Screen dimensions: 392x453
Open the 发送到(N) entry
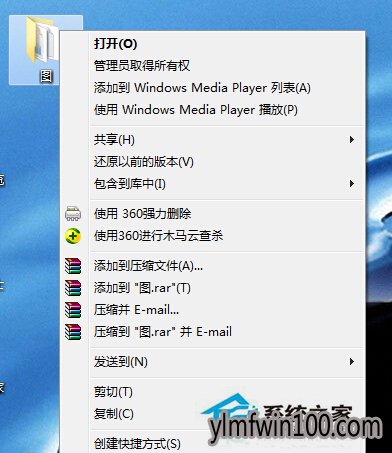121,362
